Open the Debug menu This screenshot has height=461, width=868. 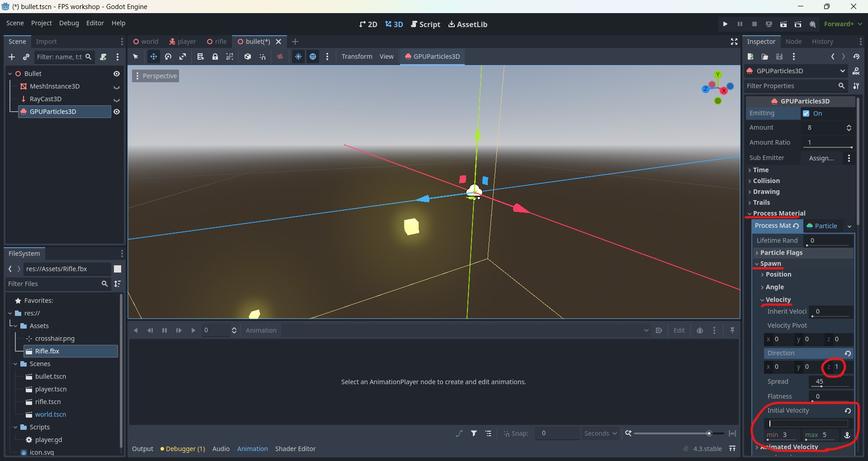[69, 23]
